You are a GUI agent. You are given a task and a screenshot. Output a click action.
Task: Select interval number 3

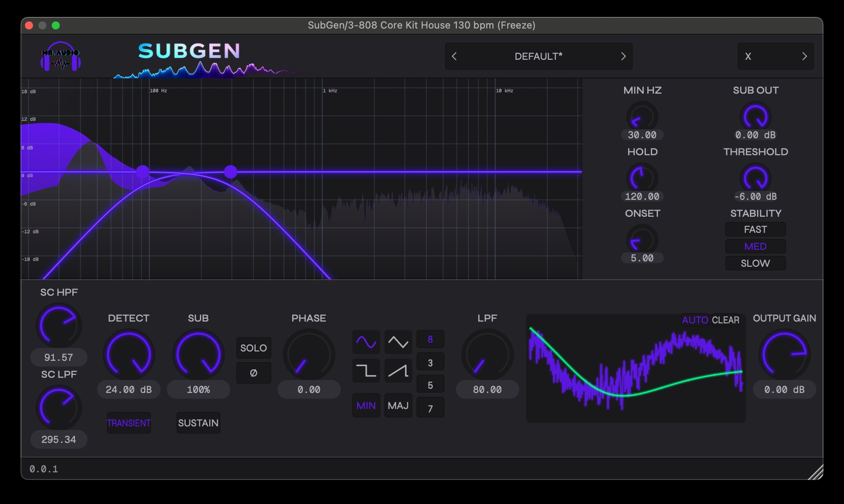430,362
